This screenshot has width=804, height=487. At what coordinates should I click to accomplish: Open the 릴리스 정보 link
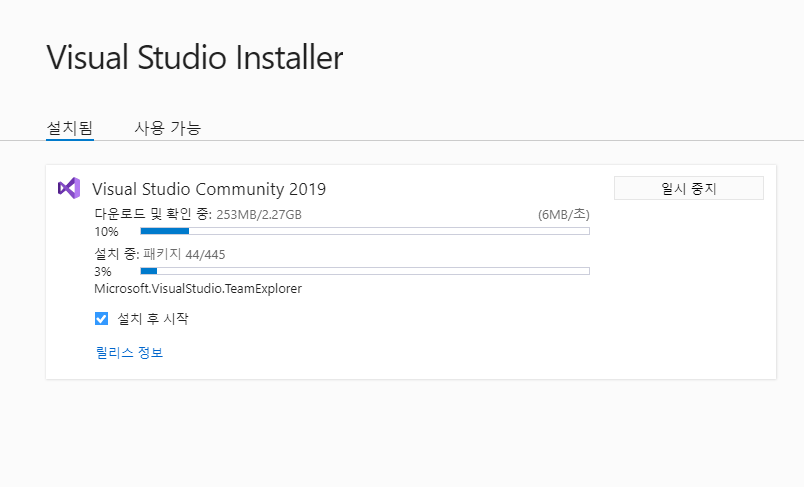click(129, 352)
